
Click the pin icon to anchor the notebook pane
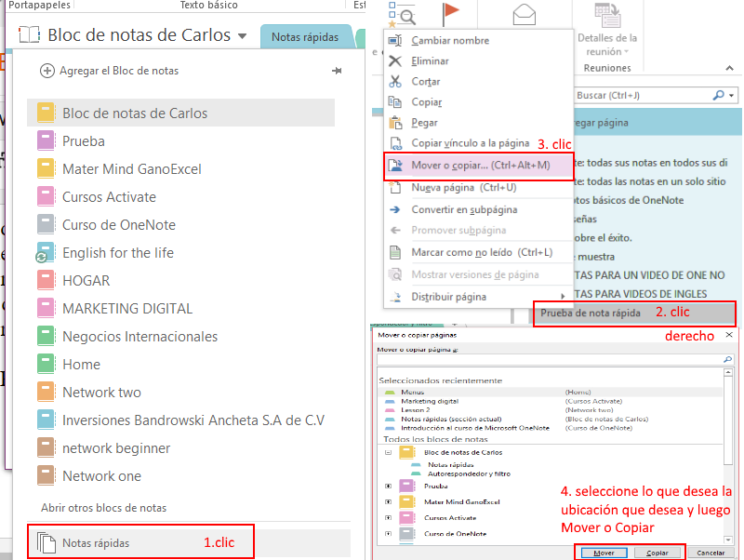click(337, 71)
